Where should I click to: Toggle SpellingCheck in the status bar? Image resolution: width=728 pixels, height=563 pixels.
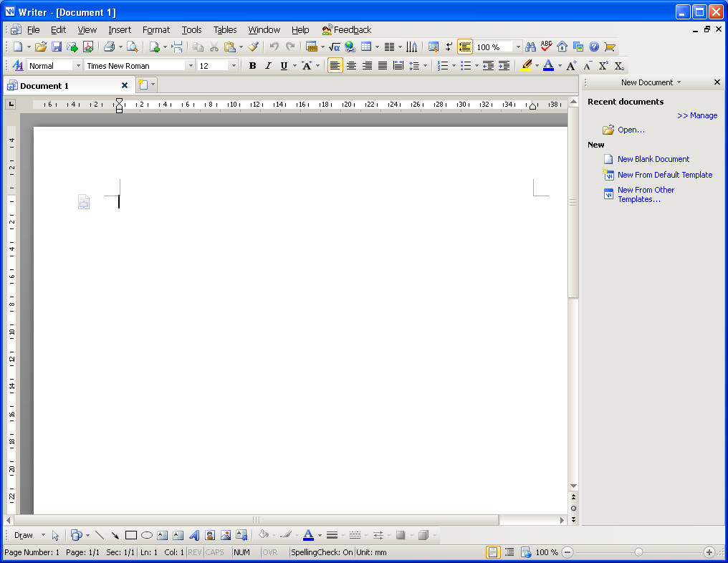[x=322, y=552]
